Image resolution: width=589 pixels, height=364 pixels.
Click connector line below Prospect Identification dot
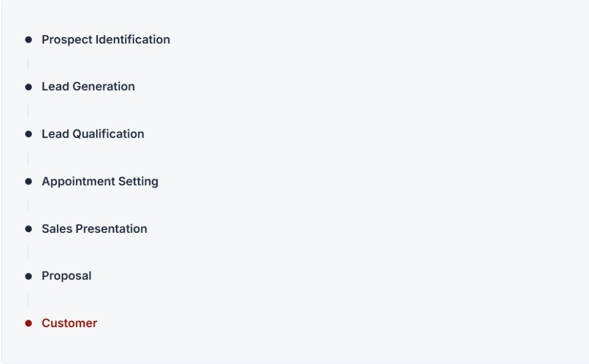tap(28, 63)
